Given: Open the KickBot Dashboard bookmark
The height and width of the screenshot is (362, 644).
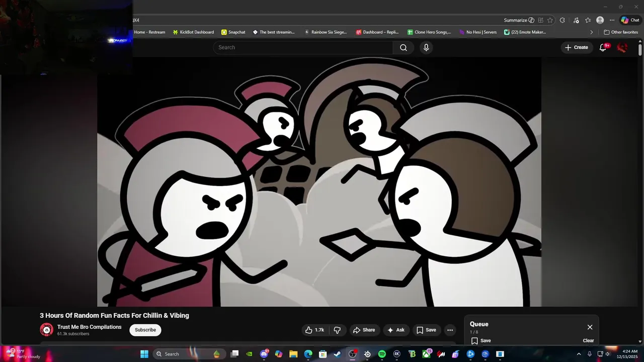Looking at the screenshot, I should pyautogui.click(x=193, y=32).
